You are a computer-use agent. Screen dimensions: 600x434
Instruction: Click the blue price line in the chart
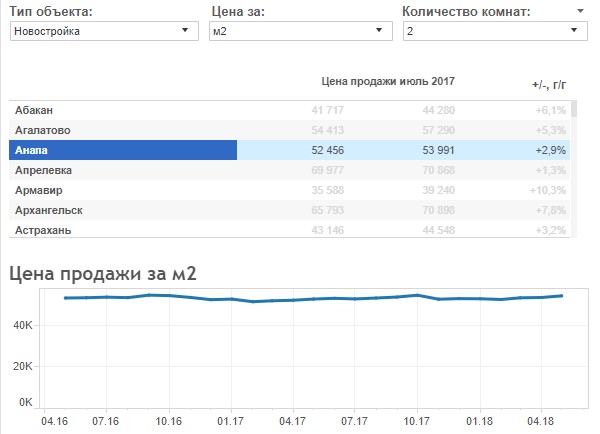[300, 299]
